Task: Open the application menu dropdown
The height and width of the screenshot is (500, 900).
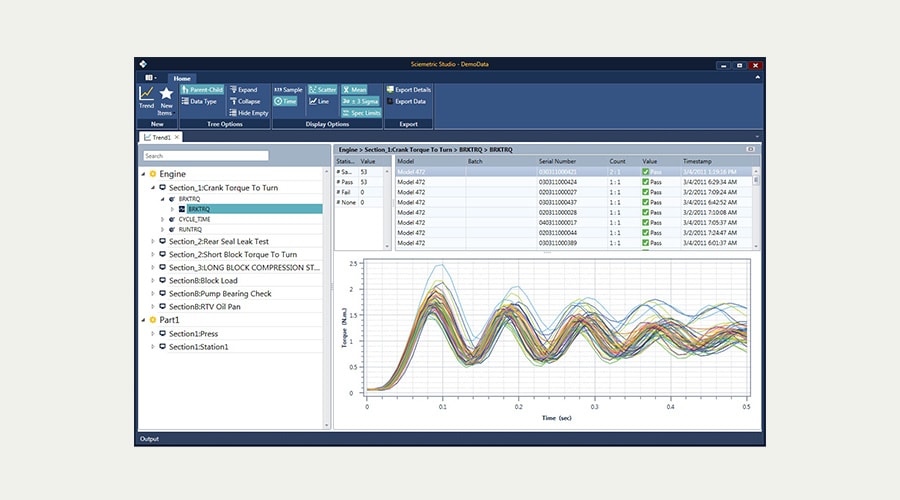Action: tap(150, 77)
